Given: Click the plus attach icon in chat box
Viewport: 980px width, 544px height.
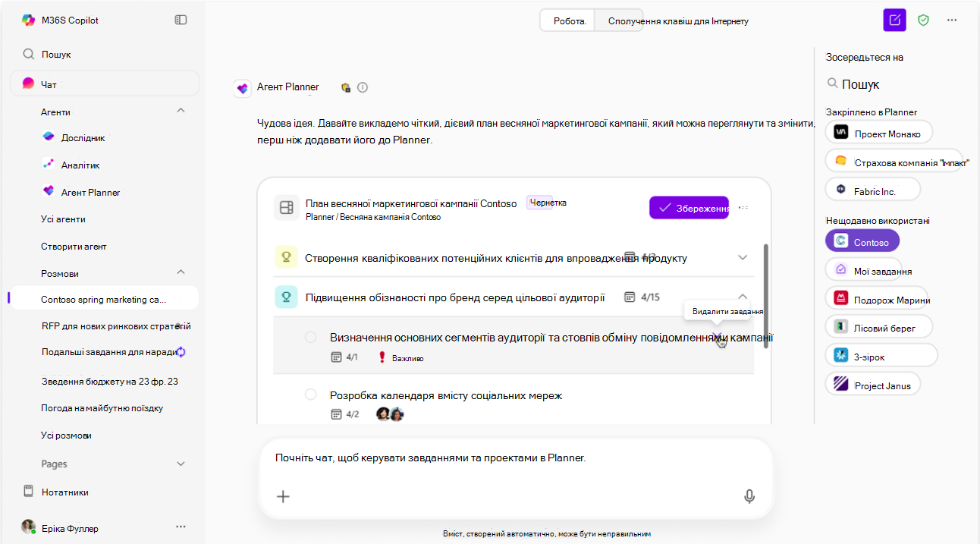Looking at the screenshot, I should (x=283, y=496).
